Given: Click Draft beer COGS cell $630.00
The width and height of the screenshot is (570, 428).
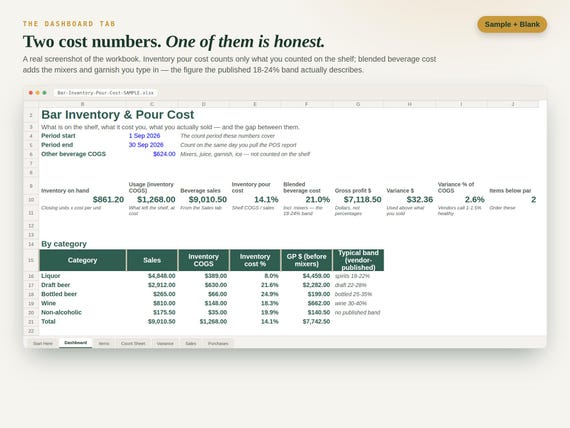Looking at the screenshot, I should pyautogui.click(x=216, y=285).
